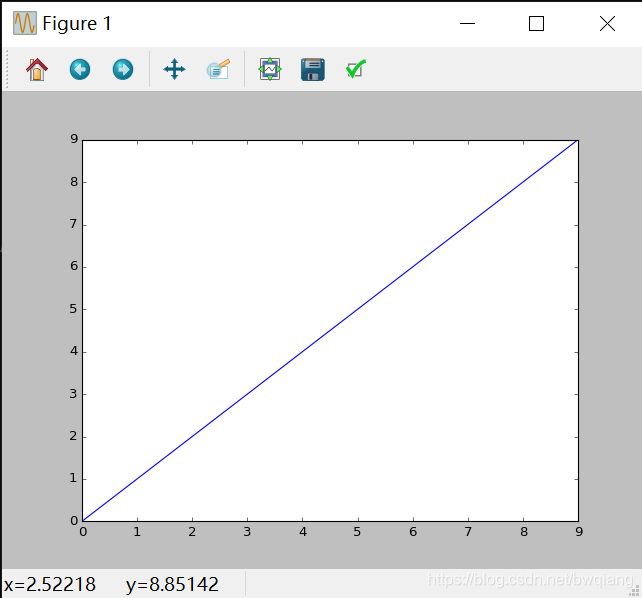
Task: Go back to previous view arrow
Action: pos(80,69)
